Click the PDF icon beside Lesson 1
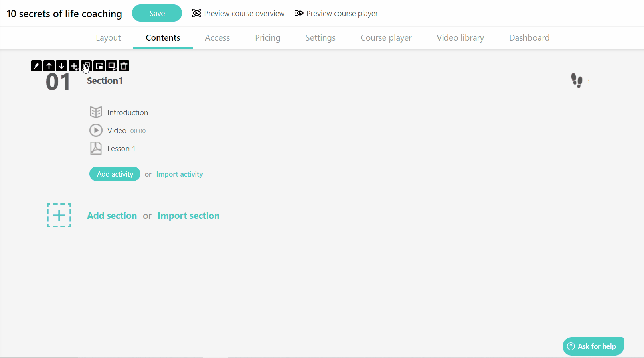The width and height of the screenshot is (644, 358). (x=96, y=148)
